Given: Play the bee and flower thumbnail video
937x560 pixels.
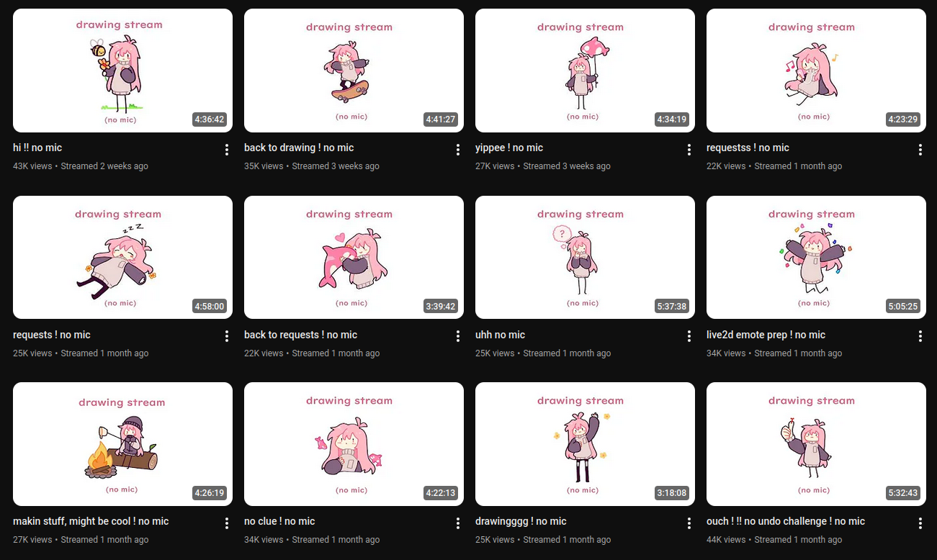Looking at the screenshot, I should pos(122,71).
